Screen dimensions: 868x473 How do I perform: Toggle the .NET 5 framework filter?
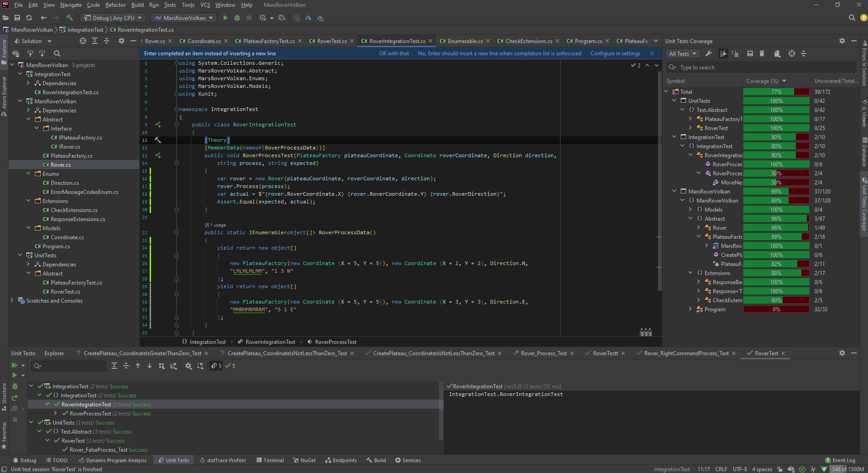(215, 366)
